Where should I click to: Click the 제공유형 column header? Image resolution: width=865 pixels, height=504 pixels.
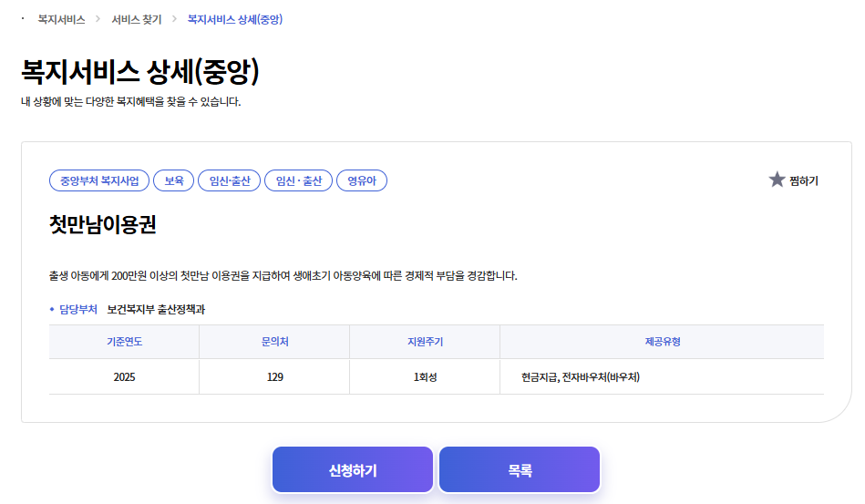coord(663,342)
